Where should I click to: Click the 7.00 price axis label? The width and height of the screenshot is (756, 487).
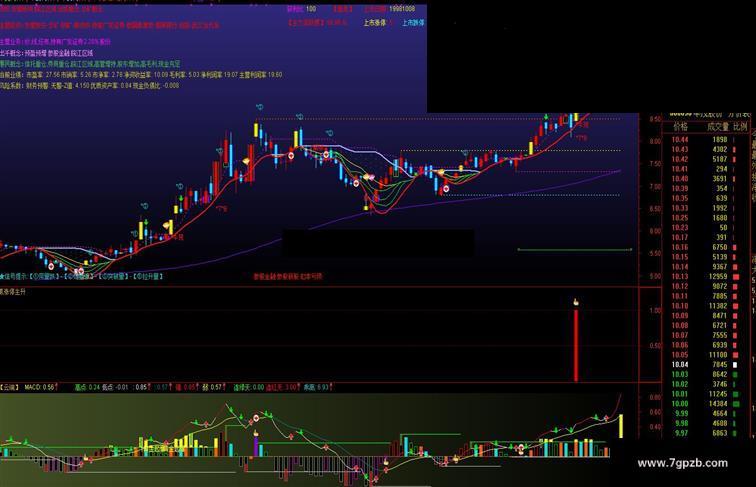pos(655,186)
